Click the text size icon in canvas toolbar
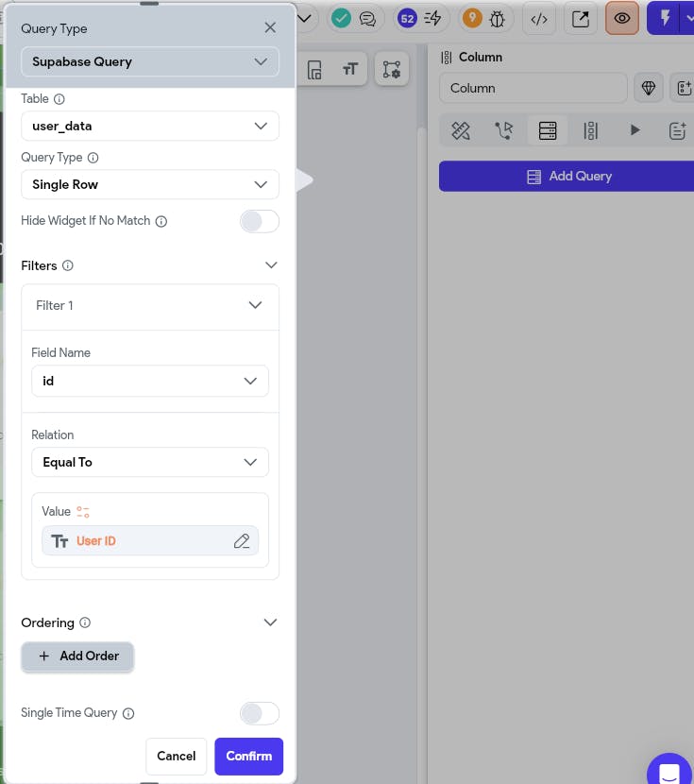 350,69
